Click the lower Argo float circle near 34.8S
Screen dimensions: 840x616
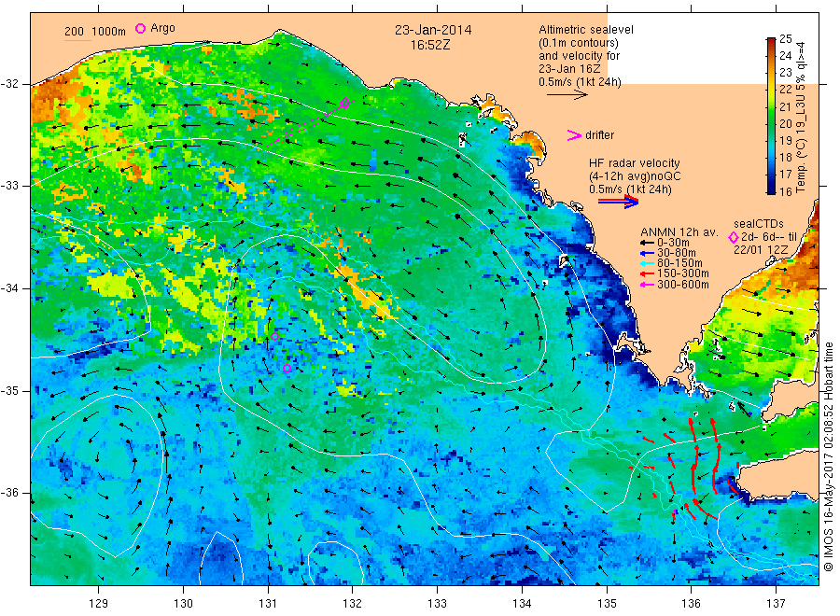287,368
